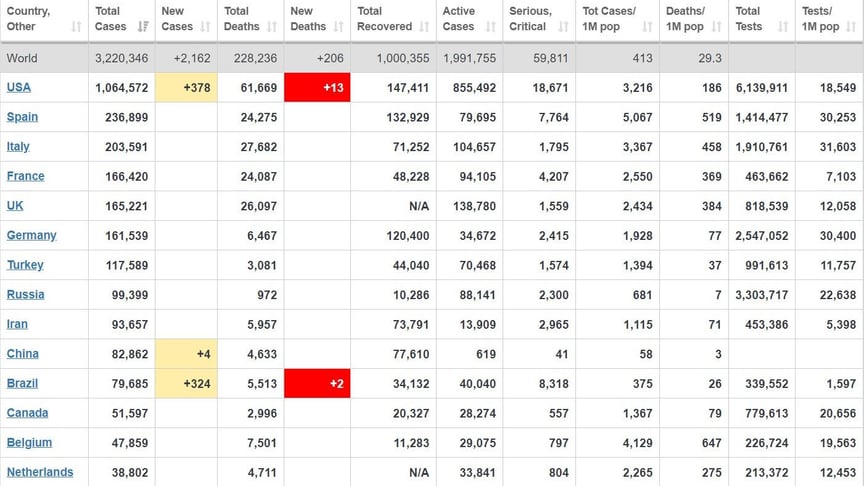
Task: Sort by Tests/1M pop arrow icon
Action: pyautogui.click(x=850, y=27)
